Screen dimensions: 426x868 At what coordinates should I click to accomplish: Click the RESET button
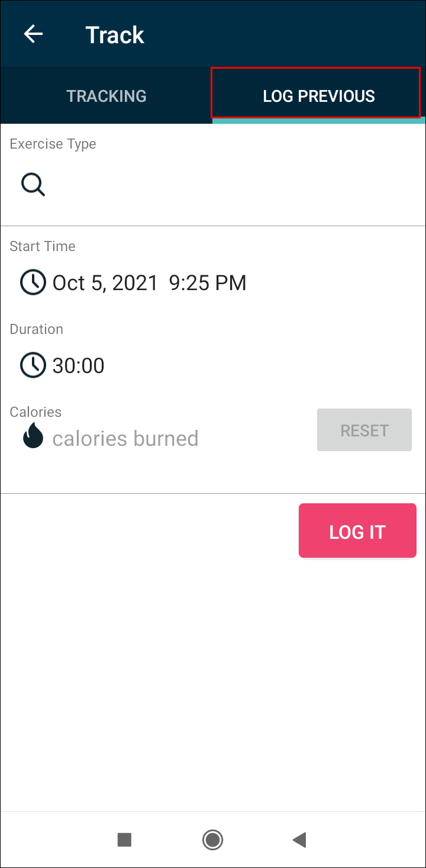point(364,430)
